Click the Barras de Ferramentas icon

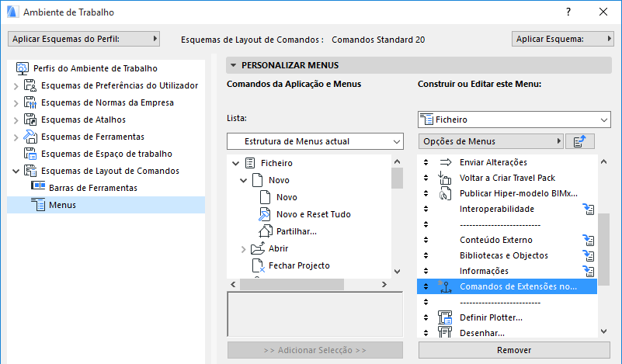[38, 187]
